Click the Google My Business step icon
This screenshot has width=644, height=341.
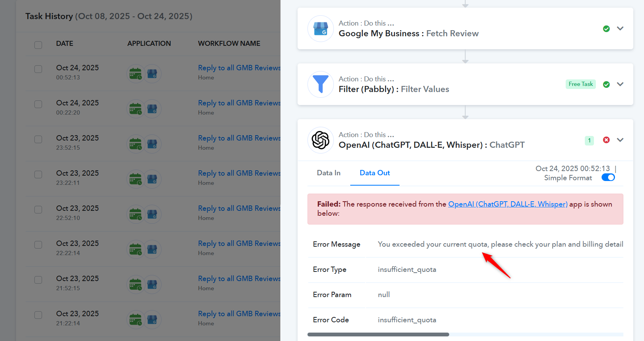click(320, 29)
